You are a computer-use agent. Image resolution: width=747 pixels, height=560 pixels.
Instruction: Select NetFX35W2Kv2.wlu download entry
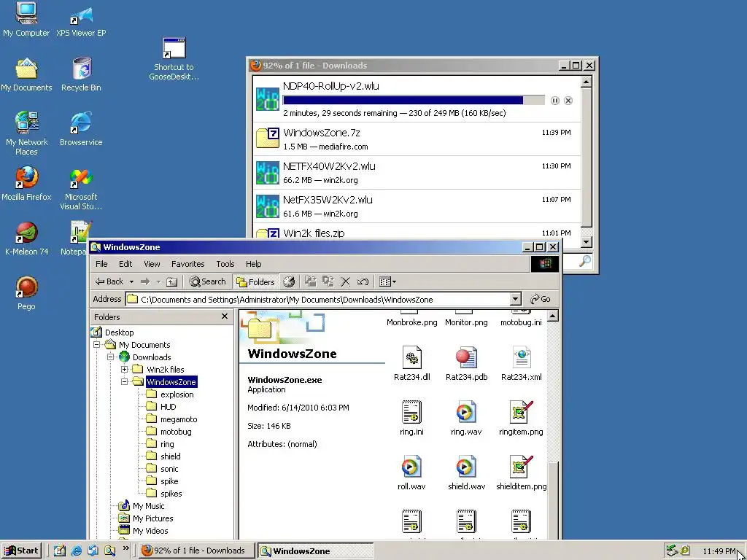tap(417, 206)
